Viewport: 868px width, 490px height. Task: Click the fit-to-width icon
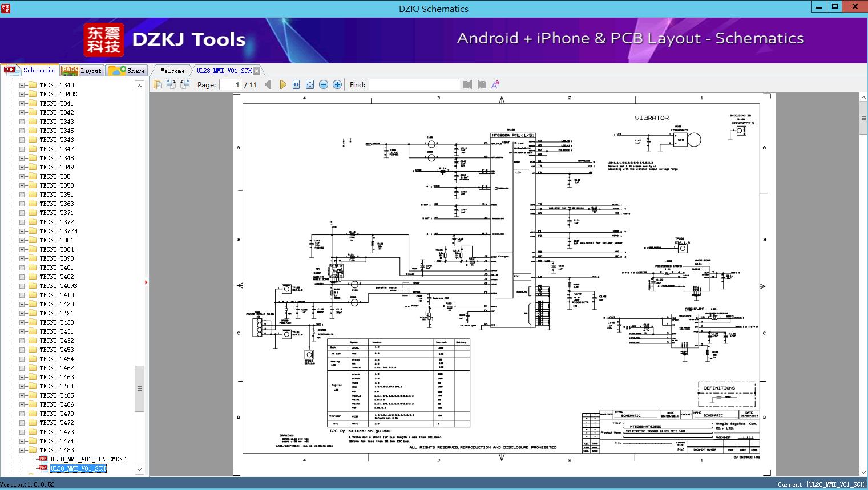[x=296, y=84]
